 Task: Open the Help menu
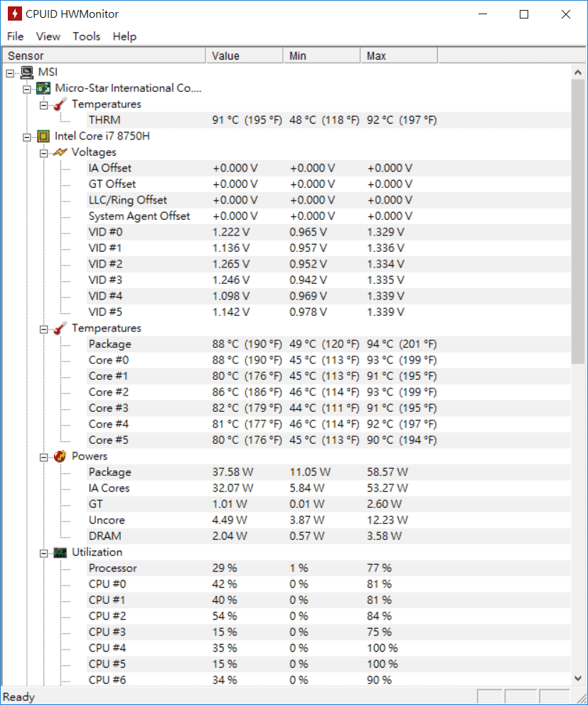tap(124, 36)
